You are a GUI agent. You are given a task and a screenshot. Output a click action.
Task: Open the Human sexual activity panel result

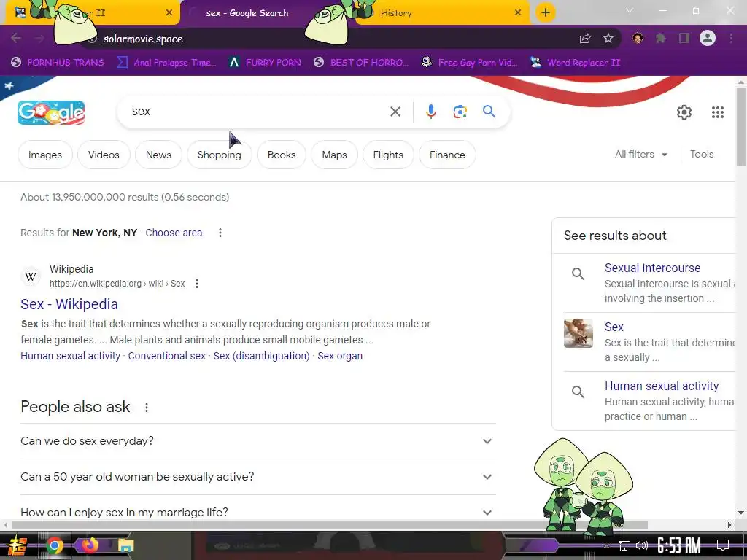661,386
